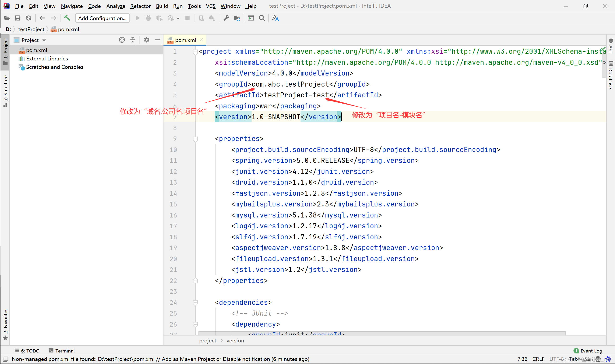Viewport: 615px width, 364px height.
Task: Click the horizontal scrollbar at editor bottom
Action: (x=382, y=333)
